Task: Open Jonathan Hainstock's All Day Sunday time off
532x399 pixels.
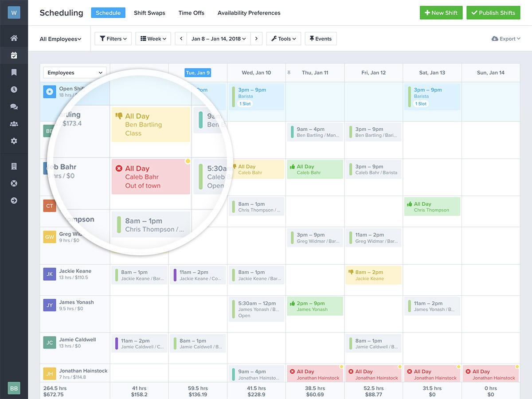Action: point(491,374)
